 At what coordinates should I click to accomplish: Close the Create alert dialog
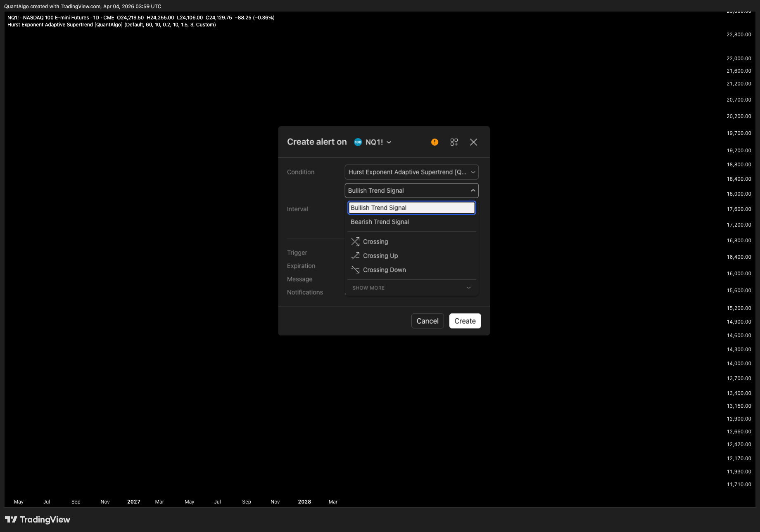coord(473,142)
